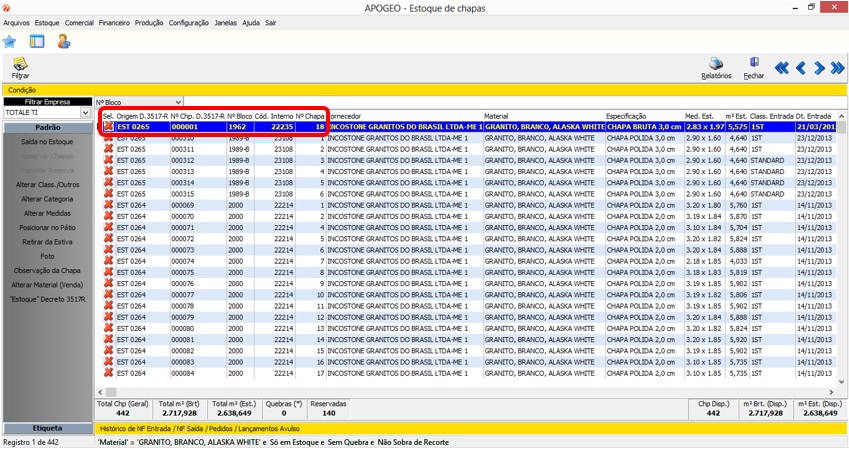The height and width of the screenshot is (451, 849).
Task: Select highlighted row CHAPA BRUTA 3,0 cm cell
Action: click(x=644, y=127)
